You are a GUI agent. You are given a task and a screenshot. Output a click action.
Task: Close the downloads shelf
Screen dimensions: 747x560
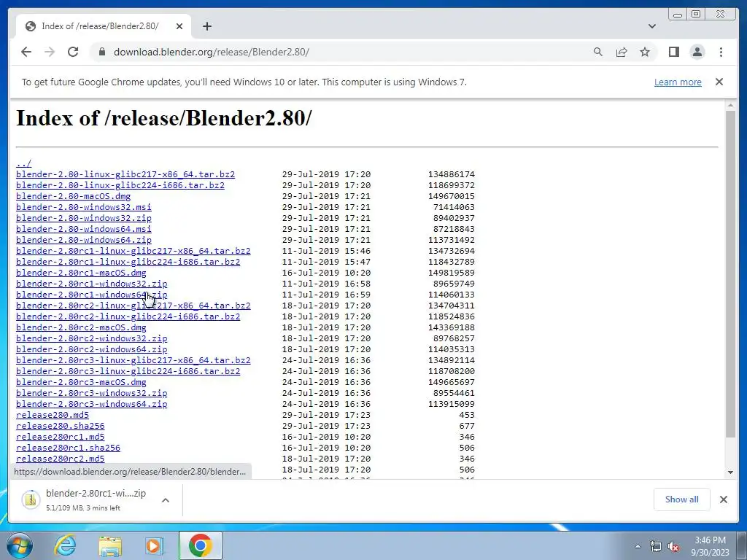point(724,499)
